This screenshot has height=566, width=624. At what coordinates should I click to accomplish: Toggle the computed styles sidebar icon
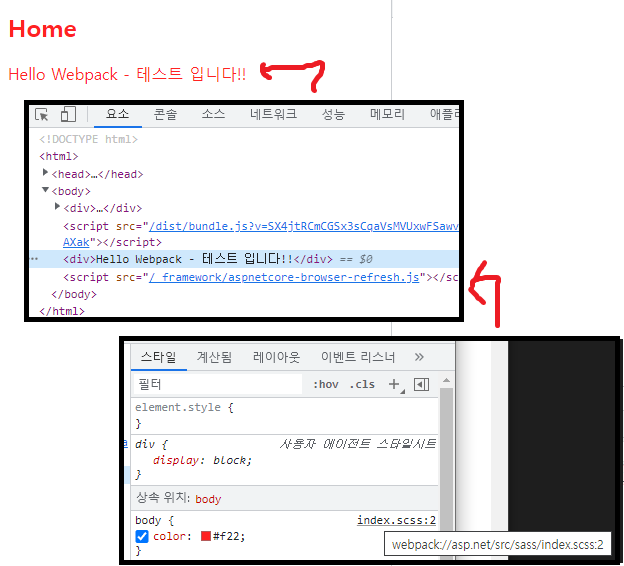(421, 384)
